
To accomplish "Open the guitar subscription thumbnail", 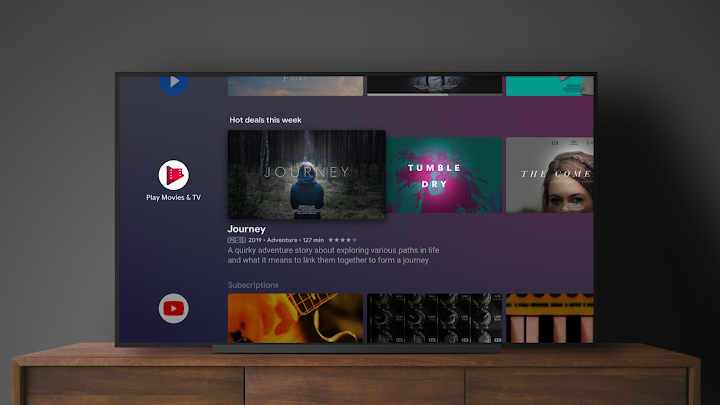I will [x=295, y=318].
